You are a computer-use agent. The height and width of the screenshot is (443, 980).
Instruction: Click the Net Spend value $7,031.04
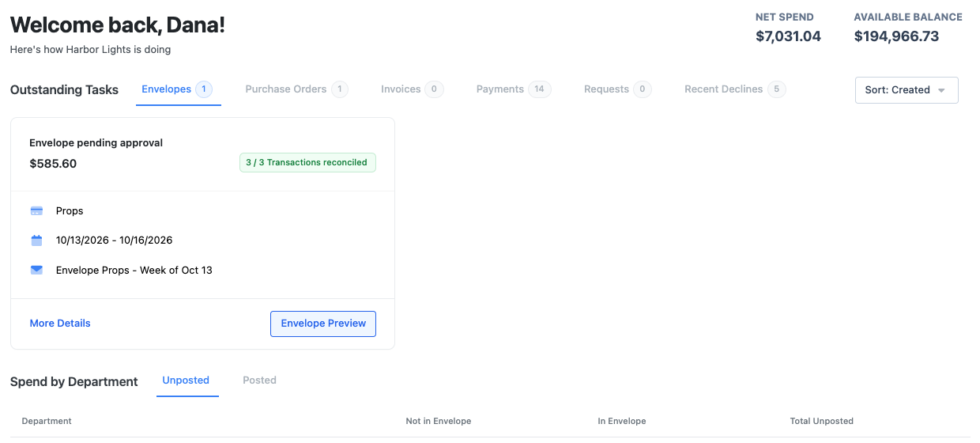click(788, 36)
